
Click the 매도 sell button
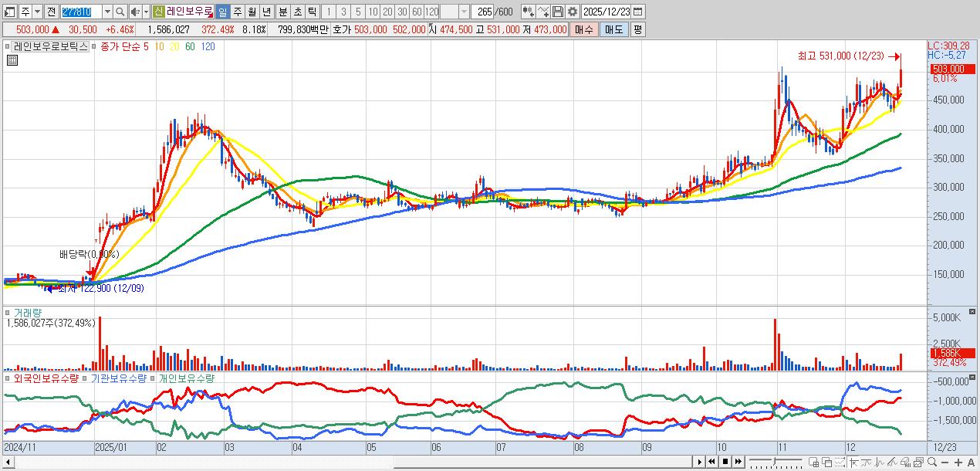pyautogui.click(x=614, y=29)
